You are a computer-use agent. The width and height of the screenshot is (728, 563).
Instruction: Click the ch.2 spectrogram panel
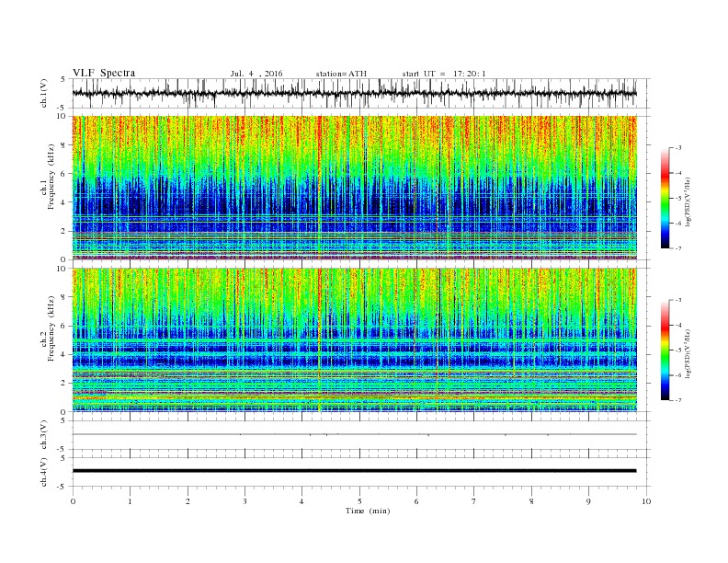click(354, 340)
